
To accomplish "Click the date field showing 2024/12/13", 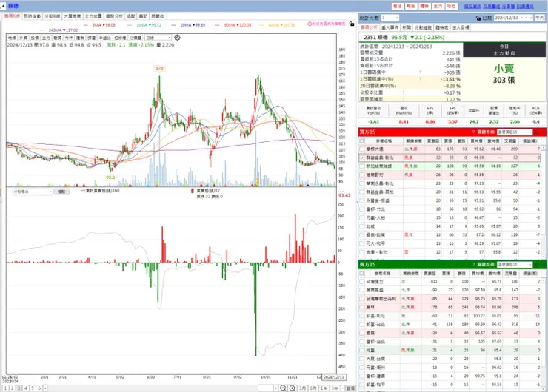I will [507, 18].
